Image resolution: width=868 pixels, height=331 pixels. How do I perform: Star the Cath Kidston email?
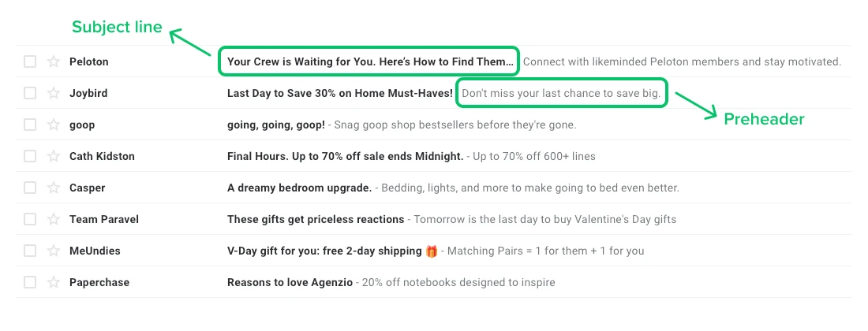point(54,156)
